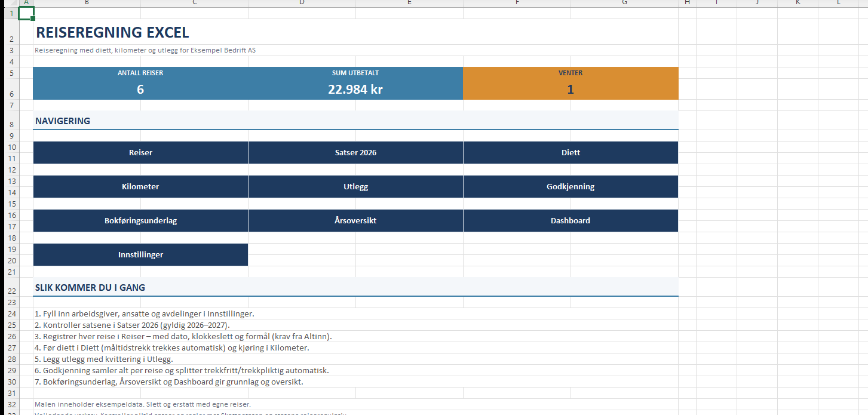Viewport: 868px width, 415px height.
Task: Click step 5 Legg utlegg med kvittering
Action: coord(104,359)
